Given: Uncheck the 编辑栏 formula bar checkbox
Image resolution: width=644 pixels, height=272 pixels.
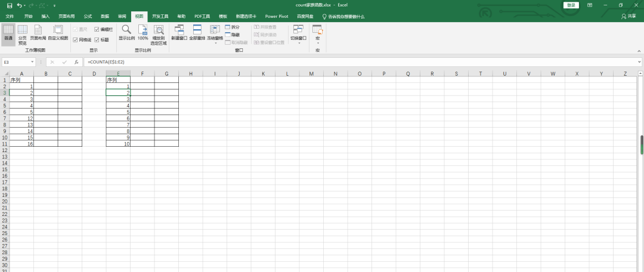Looking at the screenshot, I should (97, 30).
